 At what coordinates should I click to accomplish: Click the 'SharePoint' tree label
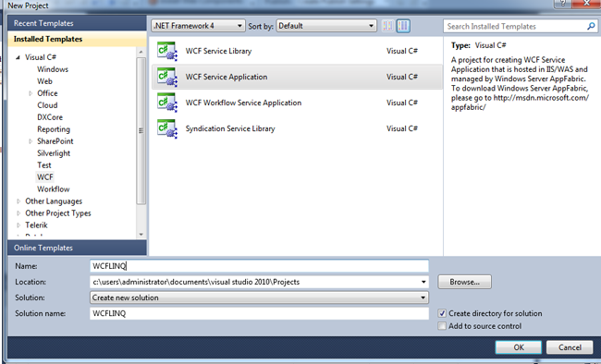[55, 141]
